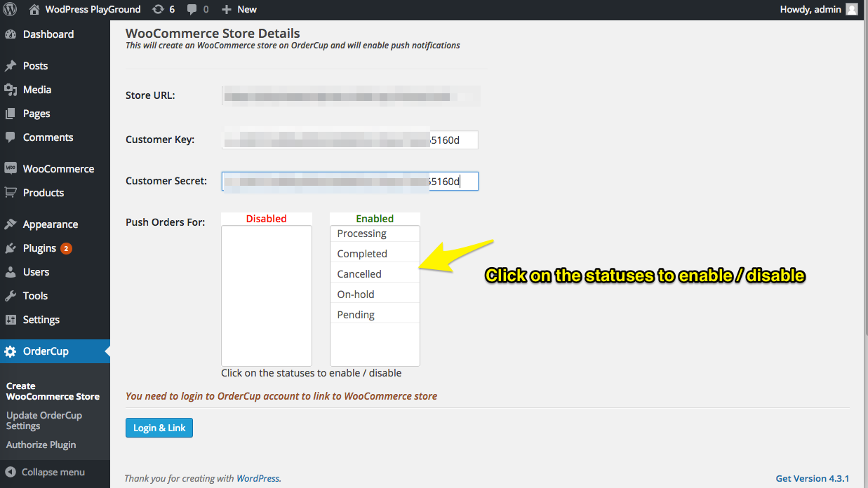Open the home icon for WordPress PlayGround
Viewport: 868px width, 488px height.
click(x=34, y=9)
